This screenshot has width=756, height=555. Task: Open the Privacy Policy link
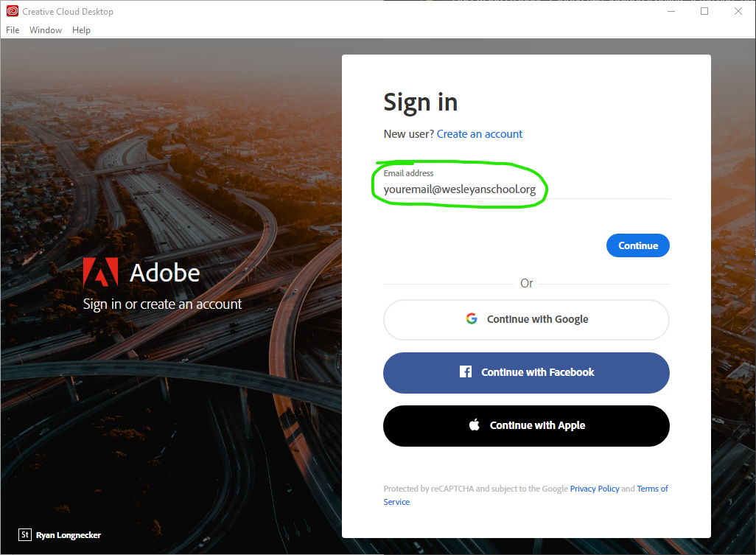point(595,488)
